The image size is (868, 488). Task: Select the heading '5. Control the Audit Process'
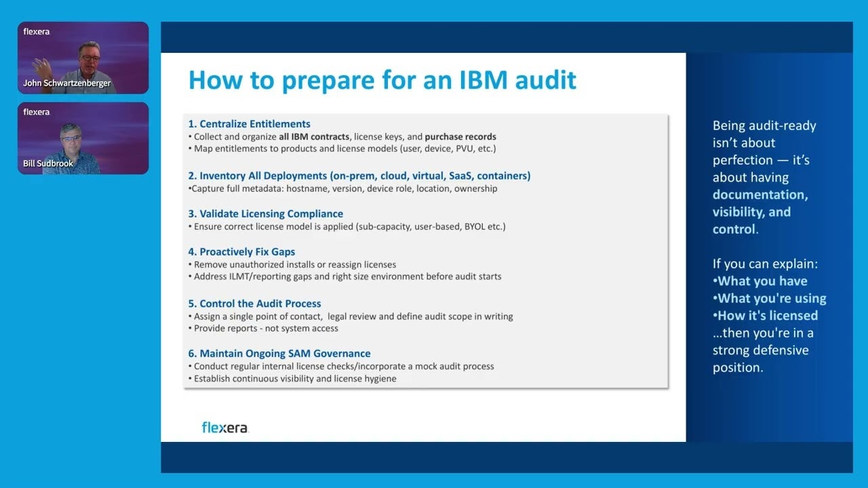point(254,303)
